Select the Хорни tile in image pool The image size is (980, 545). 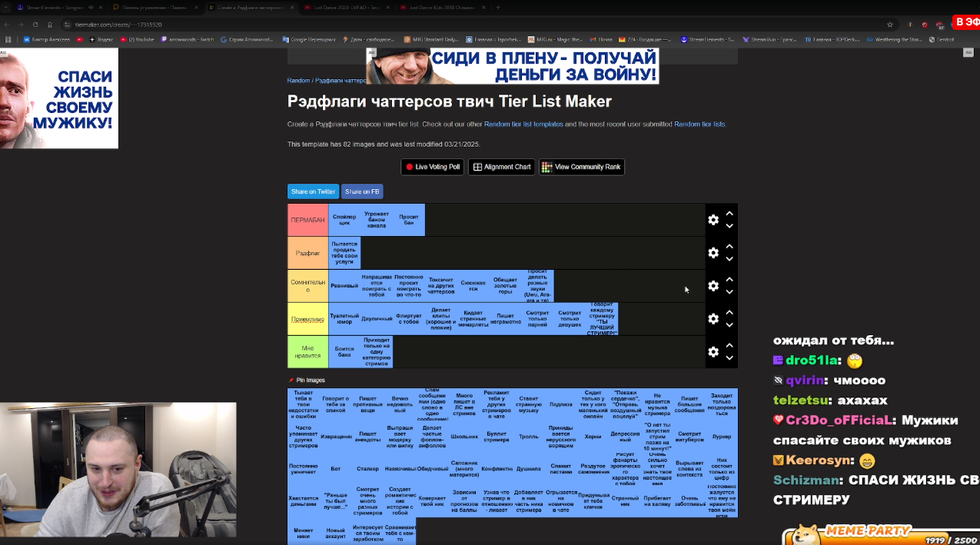pyautogui.click(x=593, y=437)
